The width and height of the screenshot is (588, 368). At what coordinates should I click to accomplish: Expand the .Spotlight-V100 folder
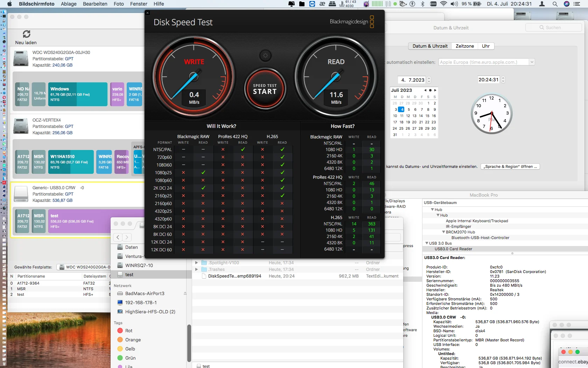click(196, 263)
